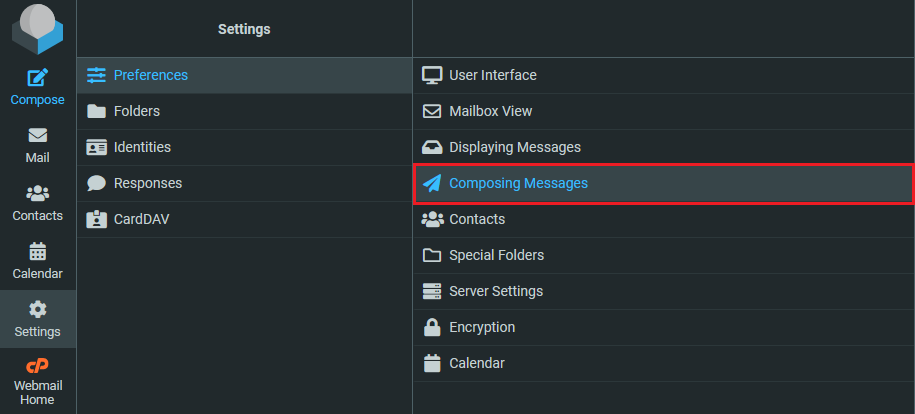Image resolution: width=915 pixels, height=414 pixels.
Task: Select the CardDAV settings section
Action: point(141,219)
